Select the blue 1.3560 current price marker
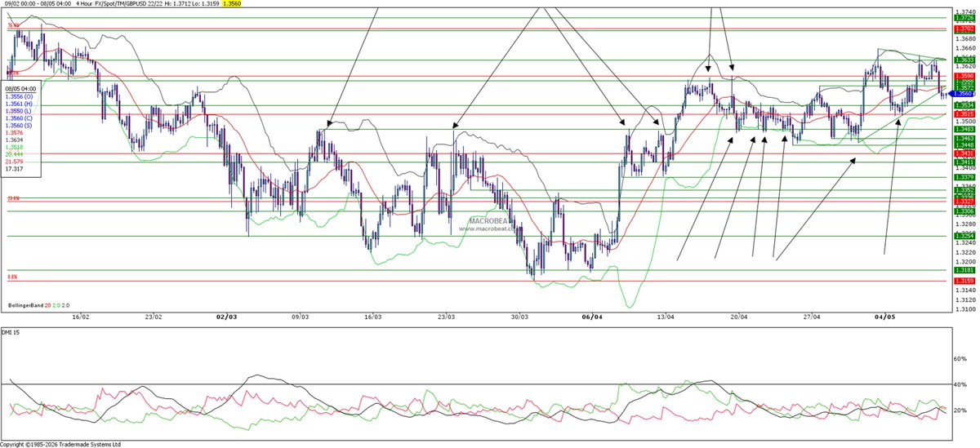This screenshot has width=980, height=448. 962,94
